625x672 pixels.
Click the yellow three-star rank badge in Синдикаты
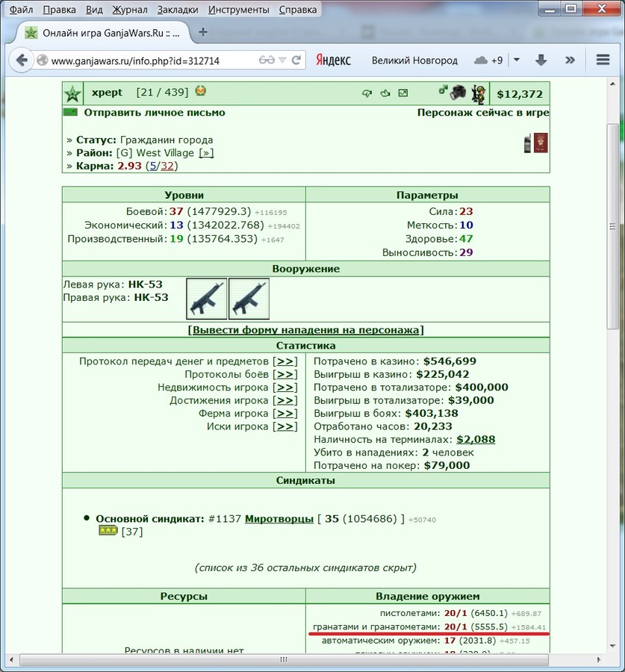coord(108,531)
